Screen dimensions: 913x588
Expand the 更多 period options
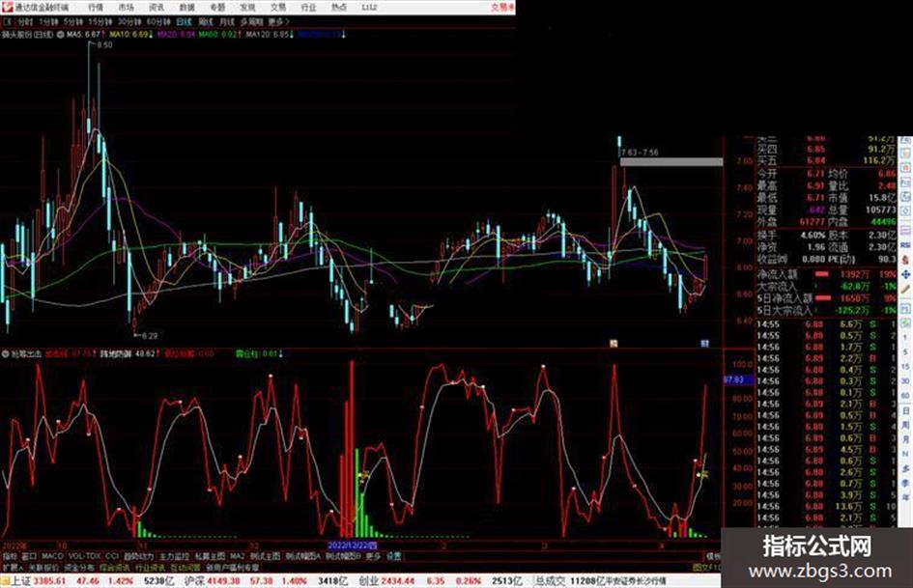(x=278, y=22)
